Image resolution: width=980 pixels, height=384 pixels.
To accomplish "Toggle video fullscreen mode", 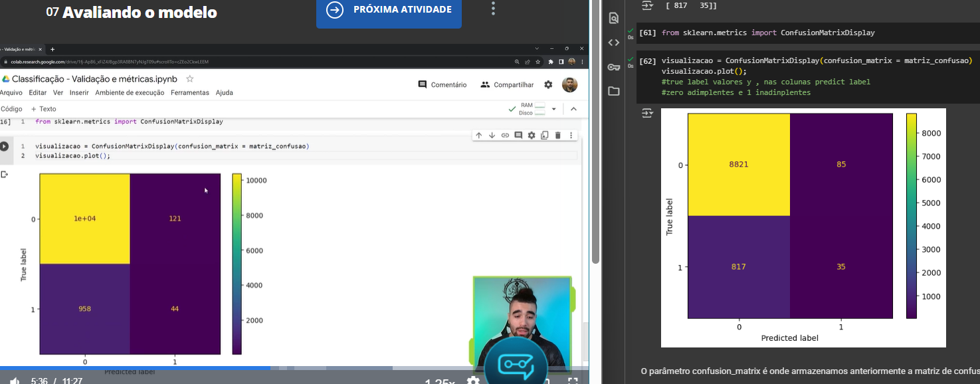I will click(572, 381).
